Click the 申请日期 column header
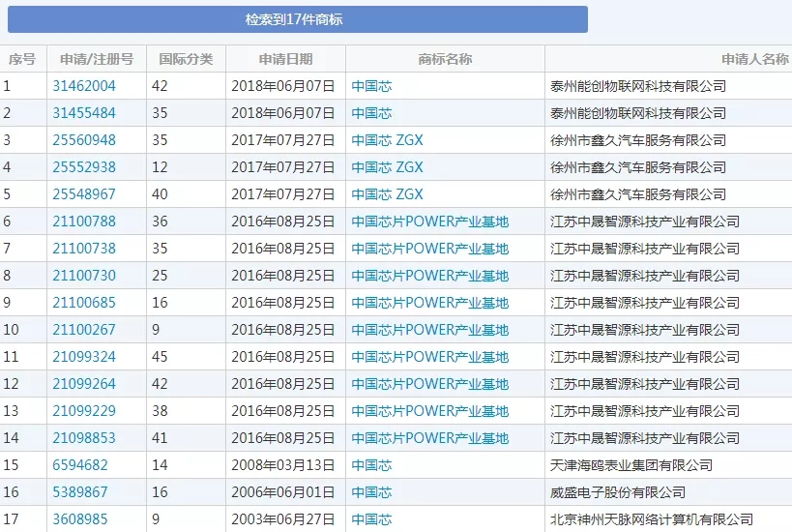 pyautogui.click(x=285, y=59)
